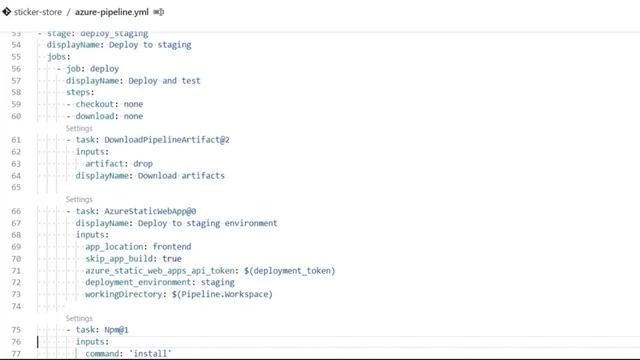Click the rename icon next to azure-pipeline.yml
This screenshot has height=360, width=640.
point(159,12)
